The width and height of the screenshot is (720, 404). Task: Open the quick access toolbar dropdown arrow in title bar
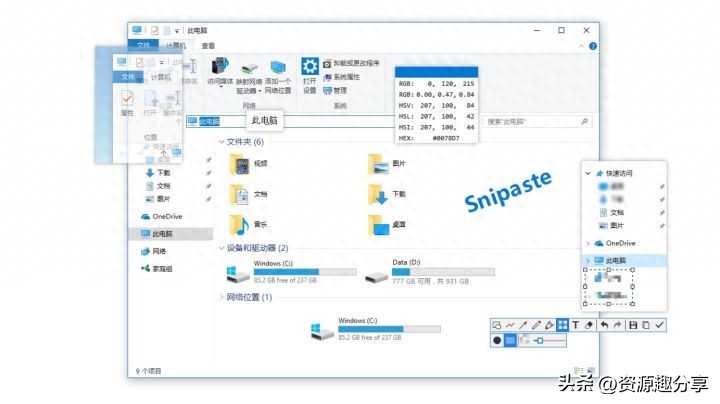point(177,31)
